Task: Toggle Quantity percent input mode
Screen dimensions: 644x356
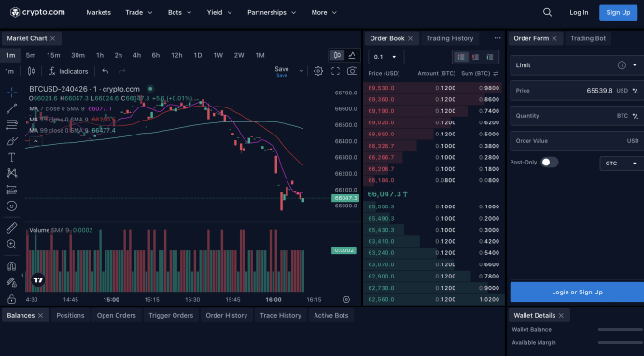Action: 636,116
